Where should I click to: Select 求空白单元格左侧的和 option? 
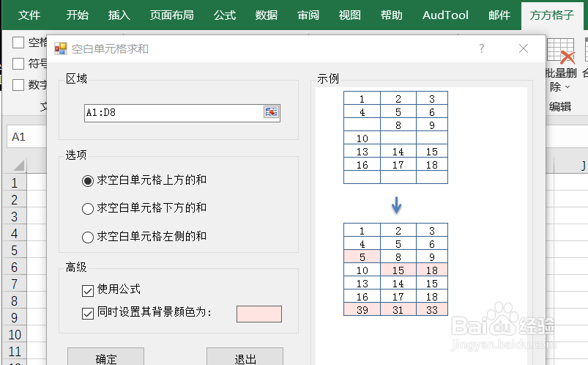click(144, 237)
